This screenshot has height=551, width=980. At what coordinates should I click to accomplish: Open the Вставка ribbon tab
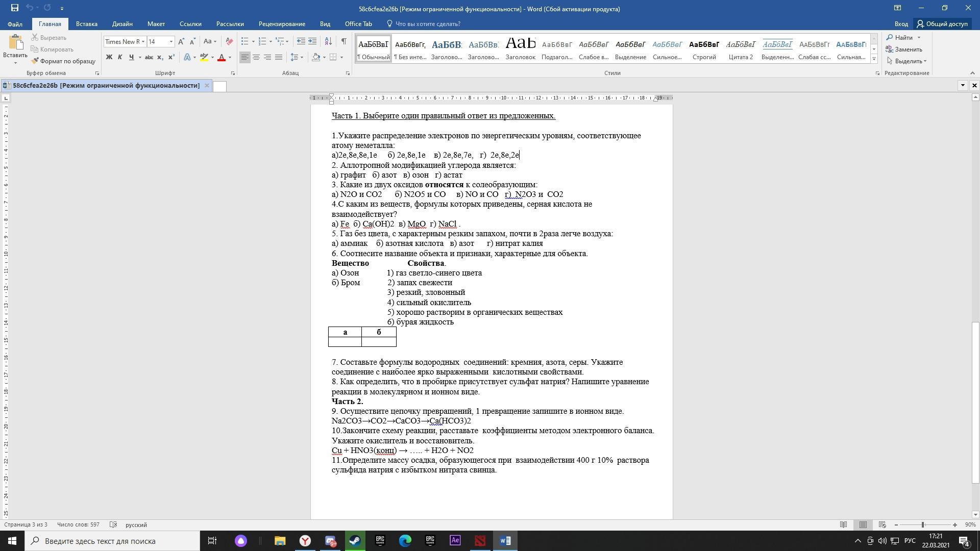tap(86, 24)
